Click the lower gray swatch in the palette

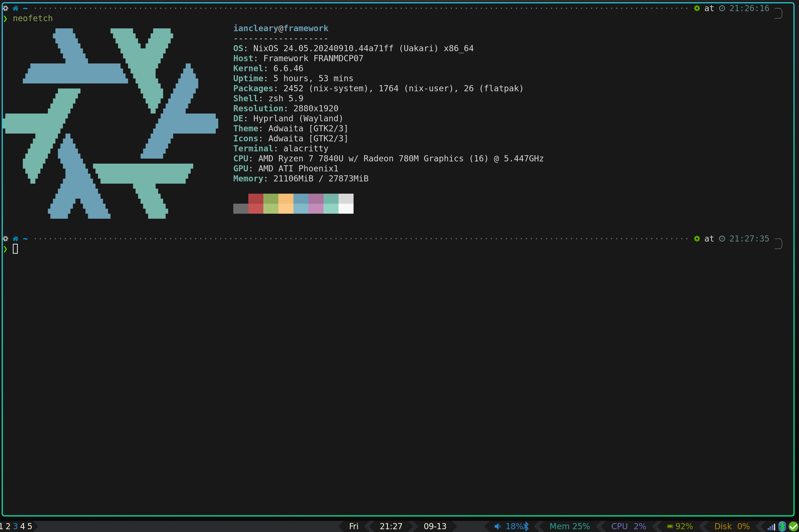pos(241,209)
